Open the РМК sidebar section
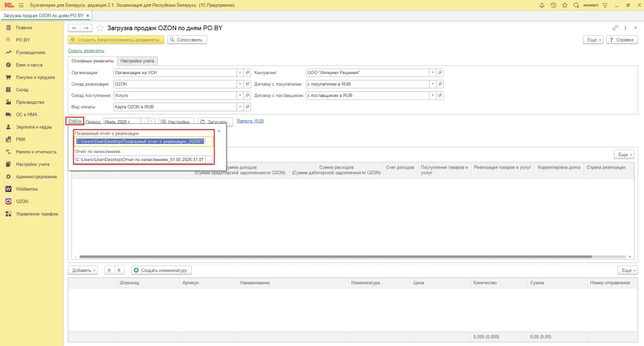The width and height of the screenshot is (644, 346). [x=21, y=139]
